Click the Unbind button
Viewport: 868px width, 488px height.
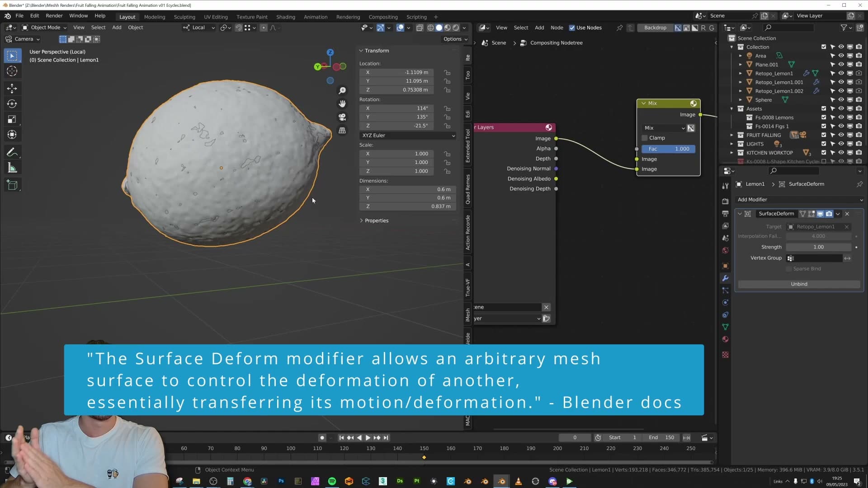[x=799, y=284]
